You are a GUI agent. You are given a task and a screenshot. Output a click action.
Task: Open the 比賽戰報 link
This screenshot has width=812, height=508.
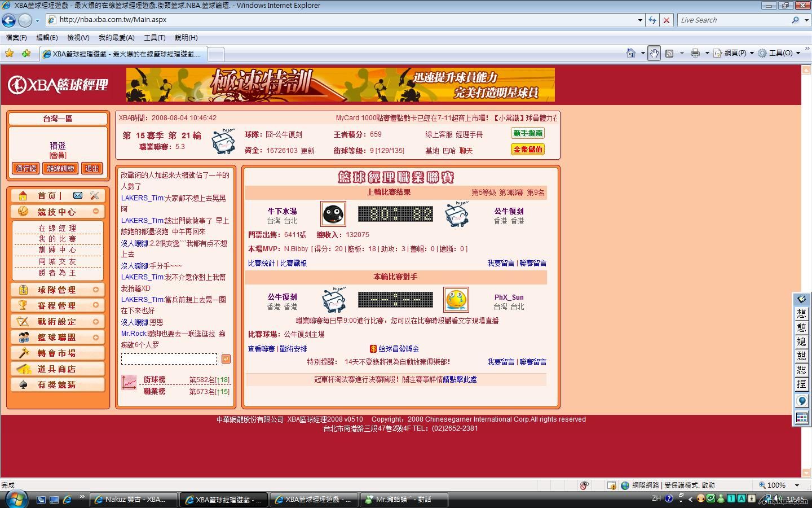click(293, 263)
